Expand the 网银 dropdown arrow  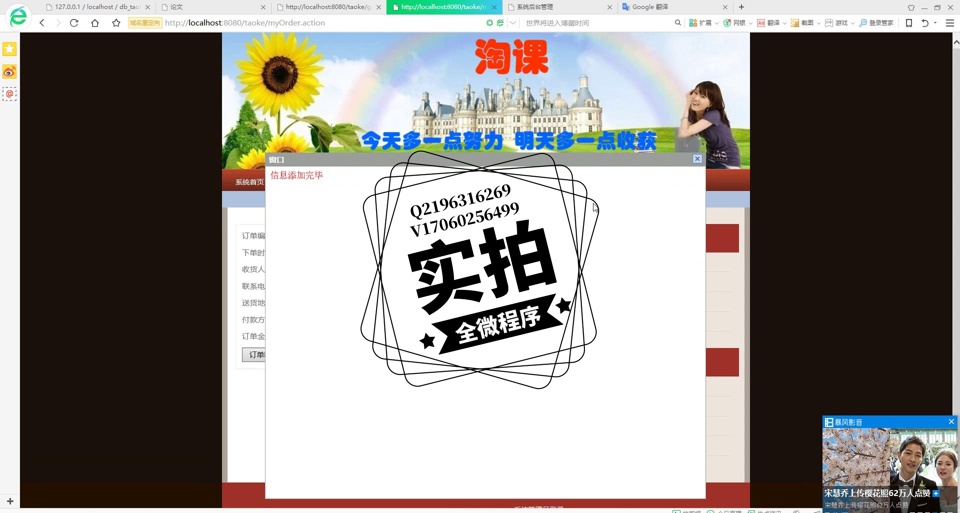pos(751,23)
